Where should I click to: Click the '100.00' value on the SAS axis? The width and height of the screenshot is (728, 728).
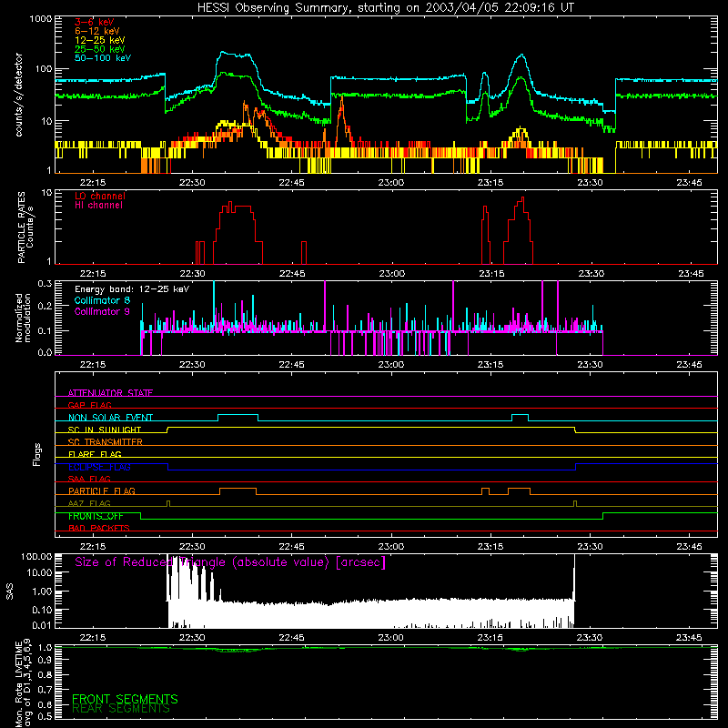36,556
